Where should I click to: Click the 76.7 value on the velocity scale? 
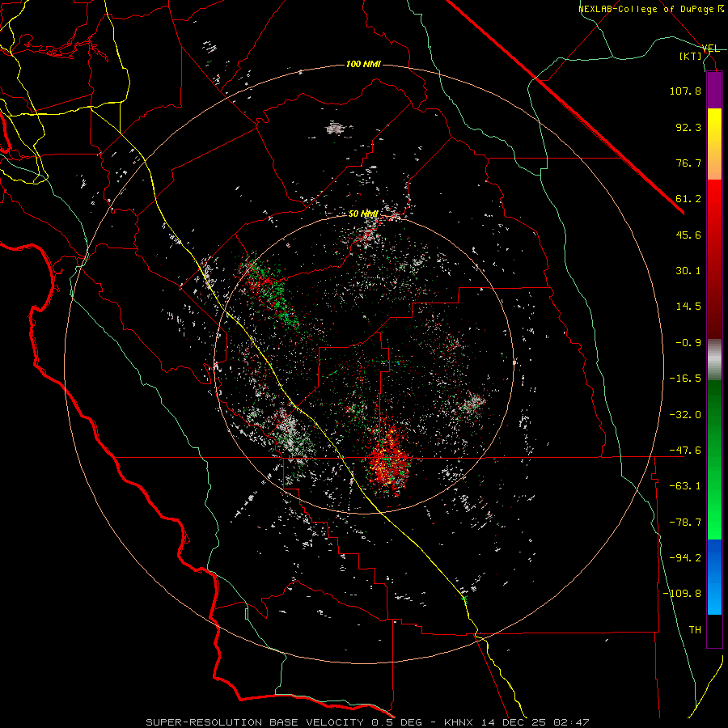point(688,163)
